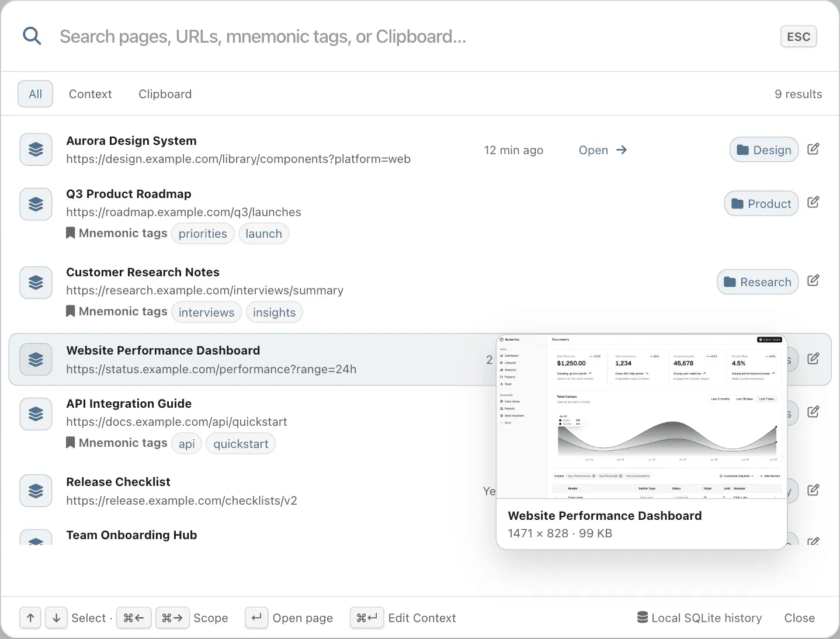Click the Release Checklist layers icon
The height and width of the screenshot is (639, 840).
tap(36, 491)
